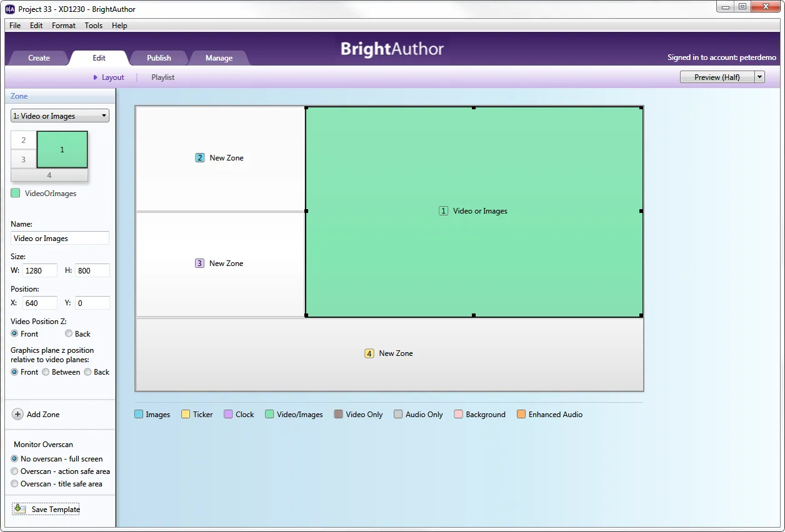Image resolution: width=785 pixels, height=532 pixels.
Task: Click the top-center resize handle of green zone
Action: point(474,107)
